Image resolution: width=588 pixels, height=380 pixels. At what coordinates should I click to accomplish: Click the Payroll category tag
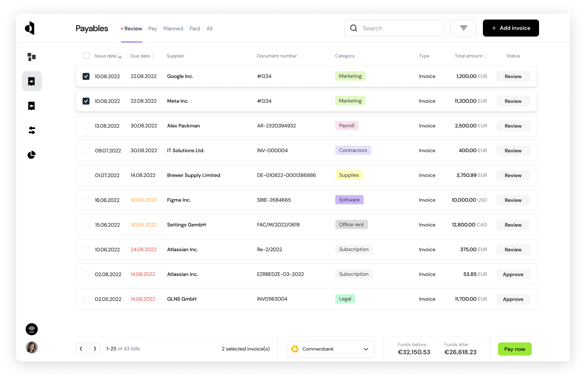coord(346,126)
